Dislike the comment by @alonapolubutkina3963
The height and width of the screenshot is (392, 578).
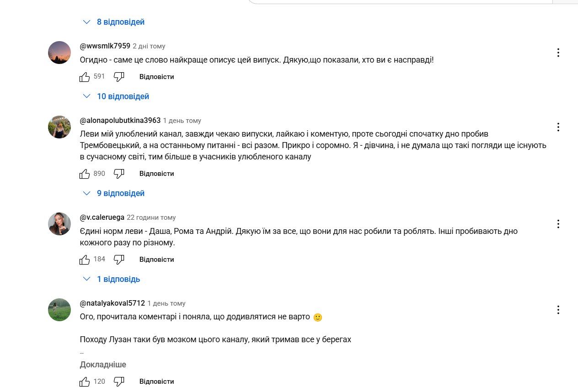click(119, 174)
